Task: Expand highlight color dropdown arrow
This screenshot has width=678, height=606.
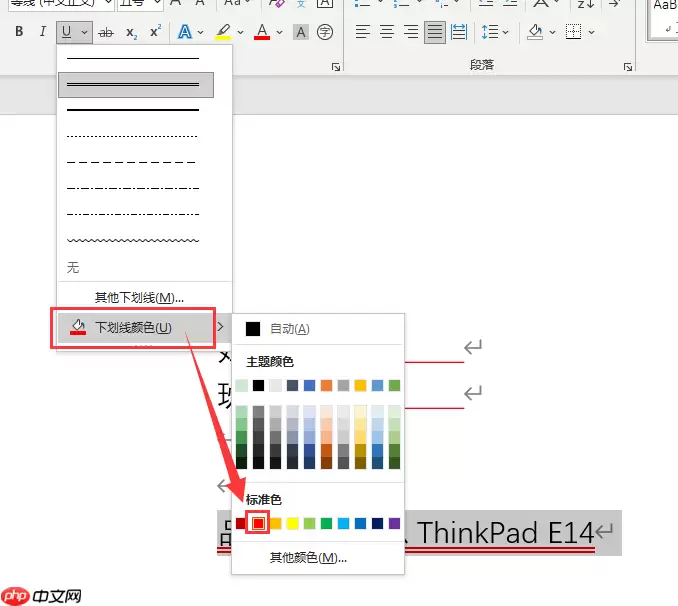Action: pos(240,32)
